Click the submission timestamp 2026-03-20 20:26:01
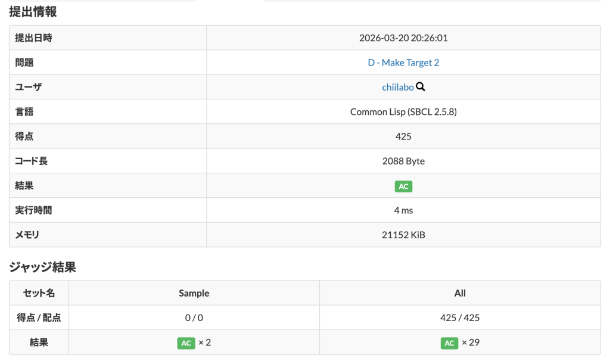The width and height of the screenshot is (610, 364). pos(403,38)
